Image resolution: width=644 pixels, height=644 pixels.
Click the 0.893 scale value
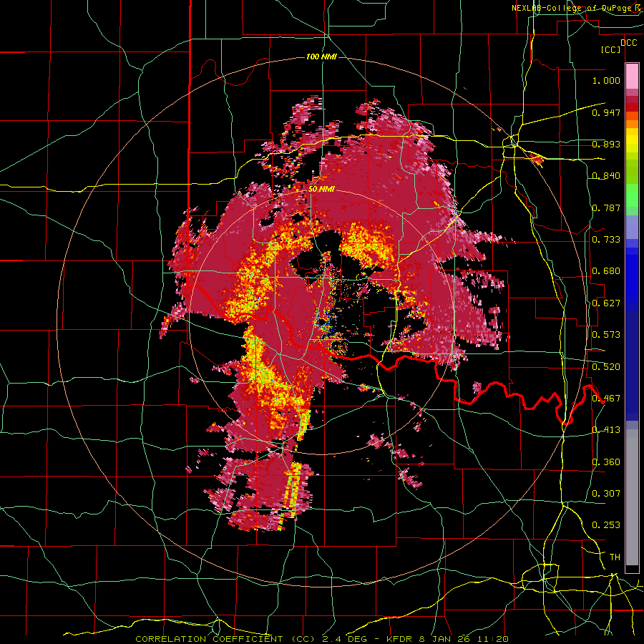[x=606, y=144]
